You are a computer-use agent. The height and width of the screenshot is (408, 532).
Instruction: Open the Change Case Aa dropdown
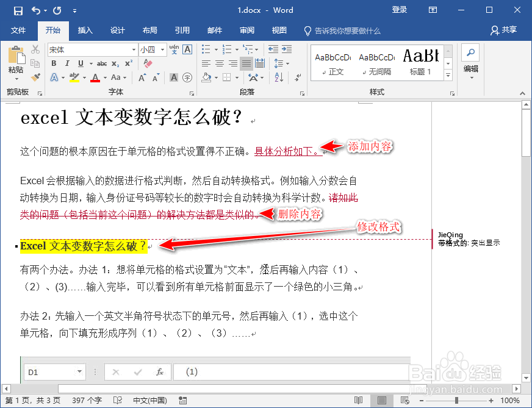(x=119, y=77)
